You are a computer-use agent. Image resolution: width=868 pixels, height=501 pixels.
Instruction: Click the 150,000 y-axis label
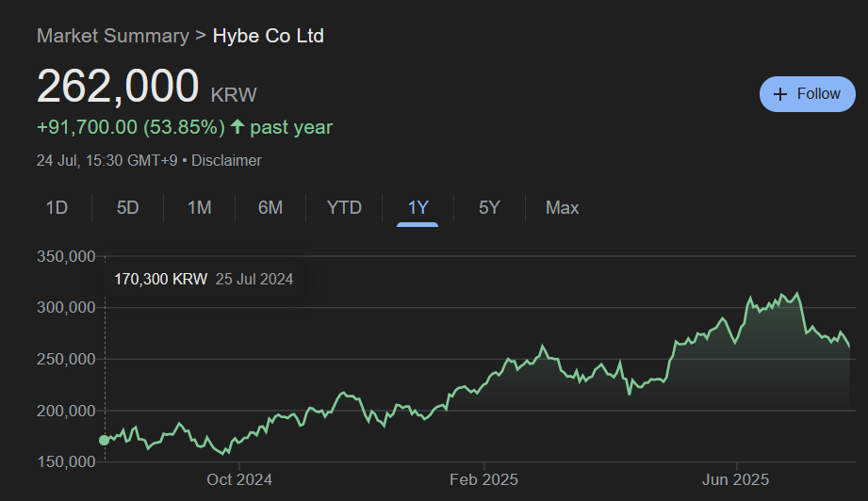tap(66, 461)
